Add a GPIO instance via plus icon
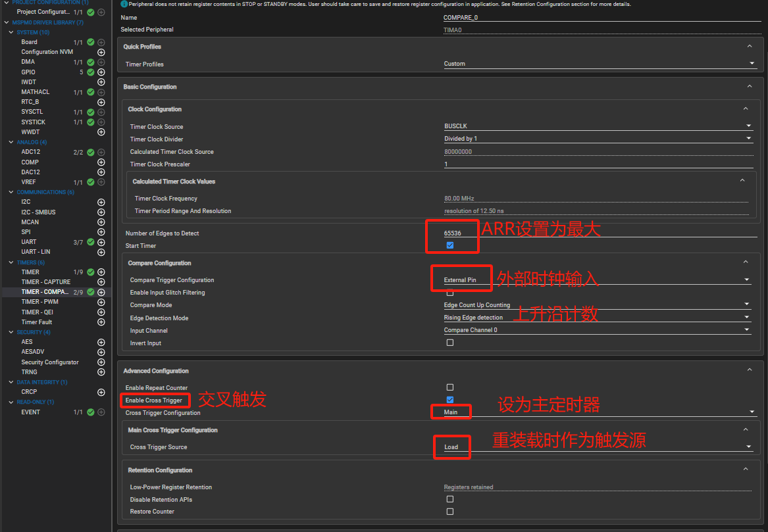 [x=101, y=72]
